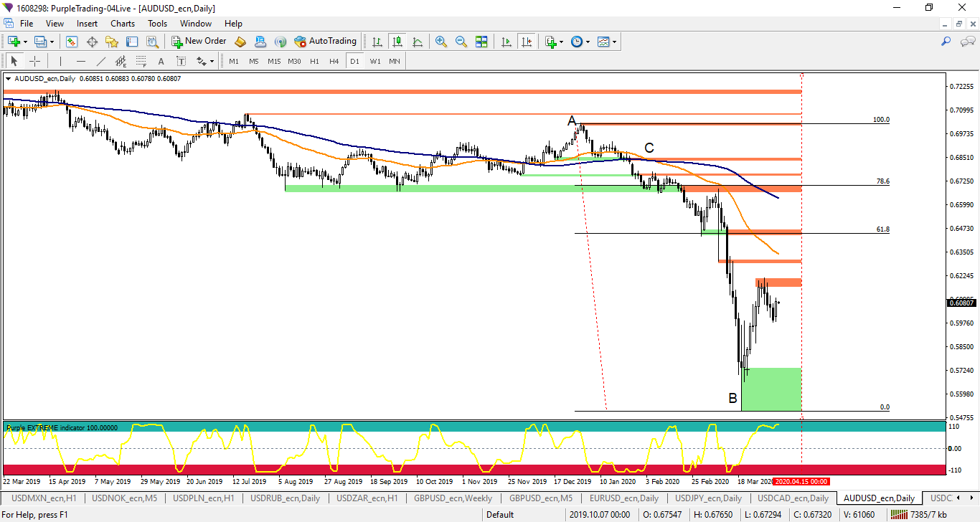Switch to bar chart display
Viewport: 980px width, 522px height.
pos(377,42)
